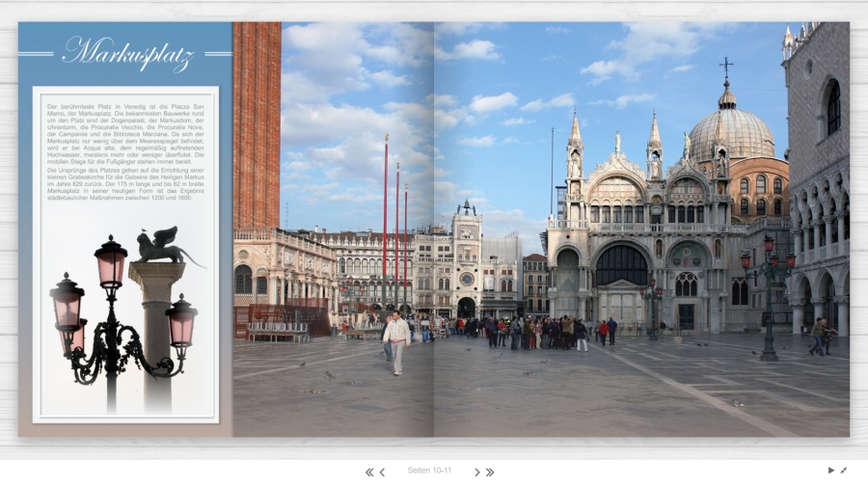The image size is (868, 488).
Task: Click the red brick Campanile tower
Action: 257,125
